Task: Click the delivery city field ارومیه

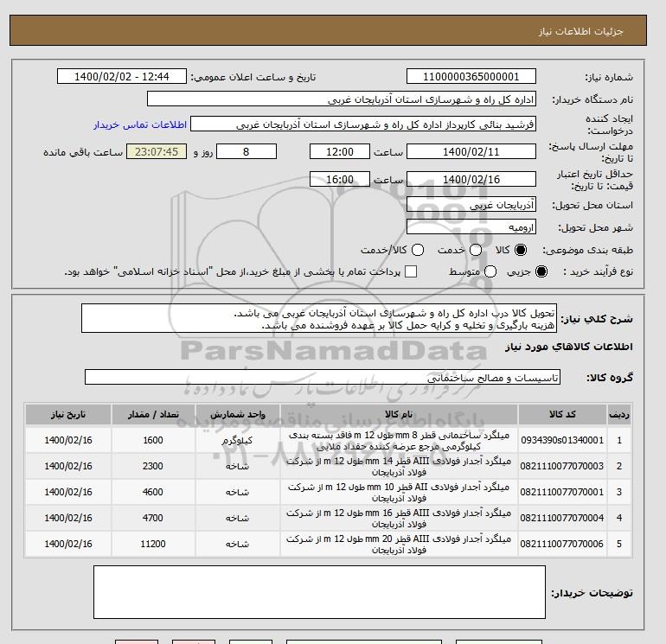Action: tap(471, 227)
